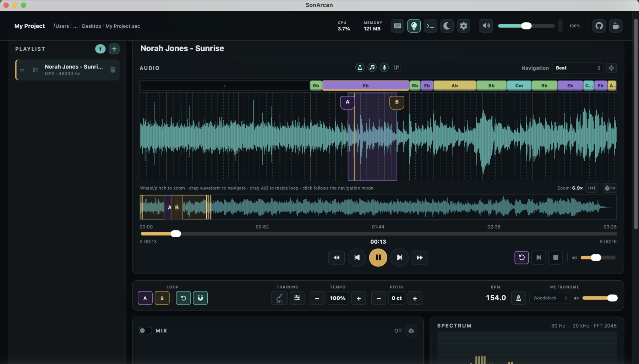The image size is (639, 364).
Task: Toggle dark mode moon icon
Action: click(447, 26)
